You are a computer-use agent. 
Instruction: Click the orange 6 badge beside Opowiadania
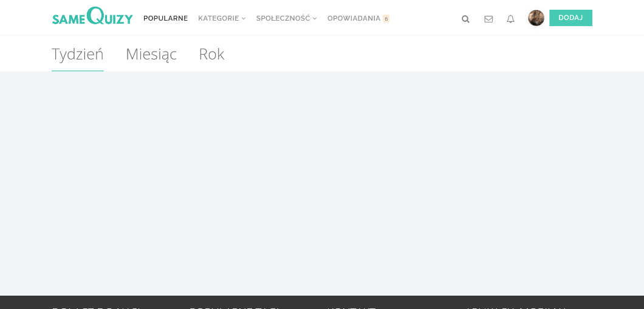point(386,18)
